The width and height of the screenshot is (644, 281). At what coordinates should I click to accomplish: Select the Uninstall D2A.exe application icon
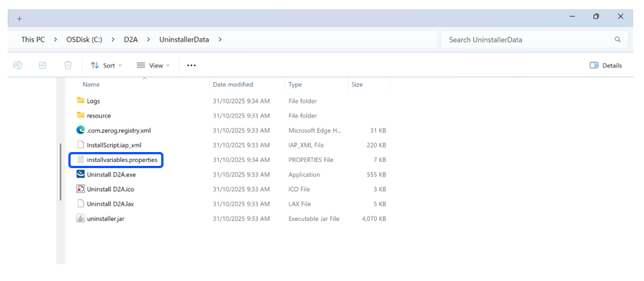tap(81, 174)
